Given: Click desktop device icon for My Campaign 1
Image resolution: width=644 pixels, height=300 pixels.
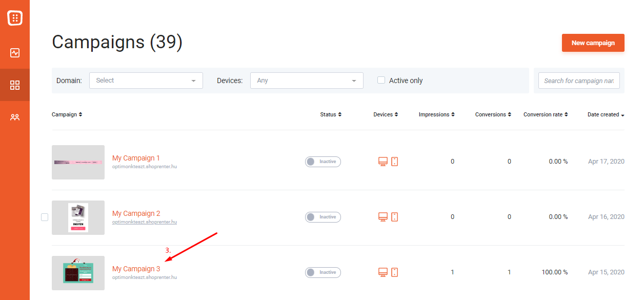Looking at the screenshot, I should 383,162.
